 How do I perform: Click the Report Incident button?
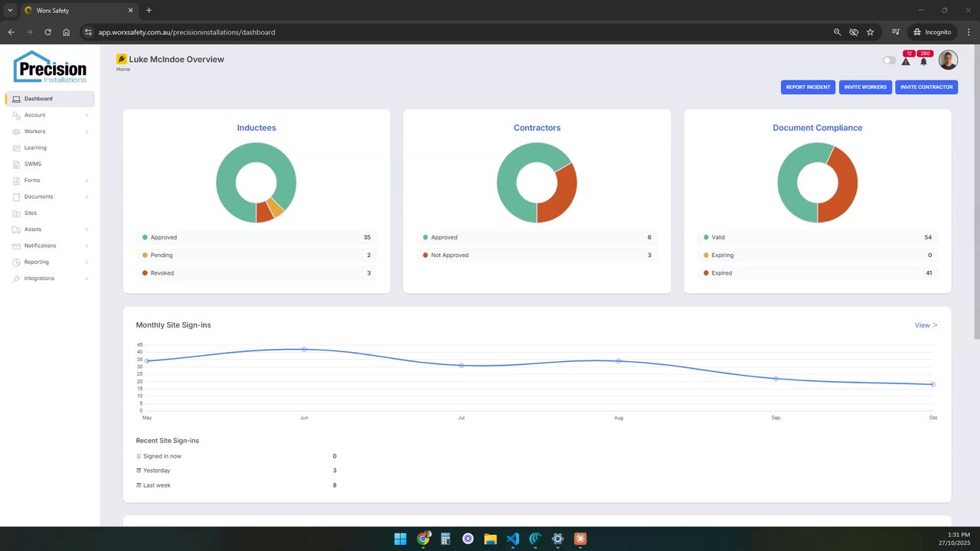(x=808, y=87)
